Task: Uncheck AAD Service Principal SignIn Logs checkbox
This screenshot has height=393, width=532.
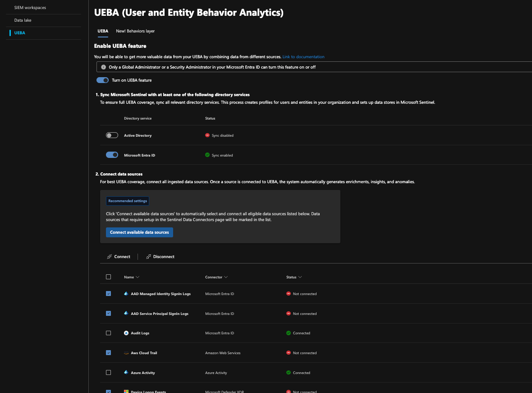Action: pos(109,313)
